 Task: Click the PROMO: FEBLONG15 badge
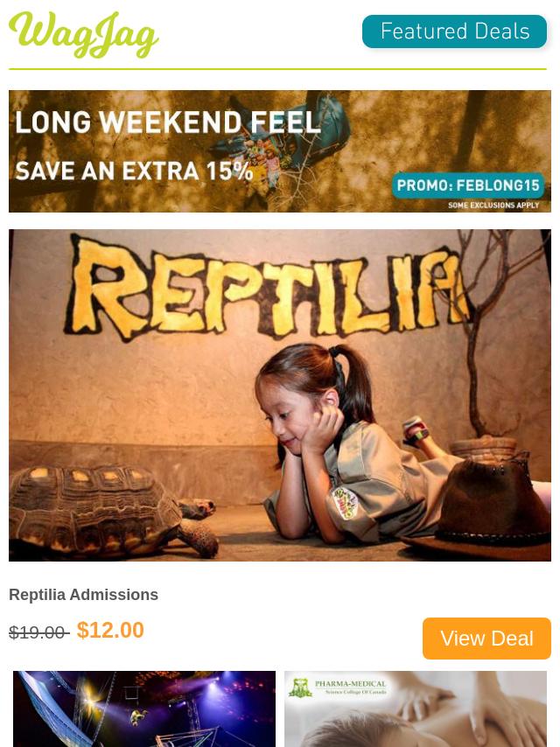[468, 185]
